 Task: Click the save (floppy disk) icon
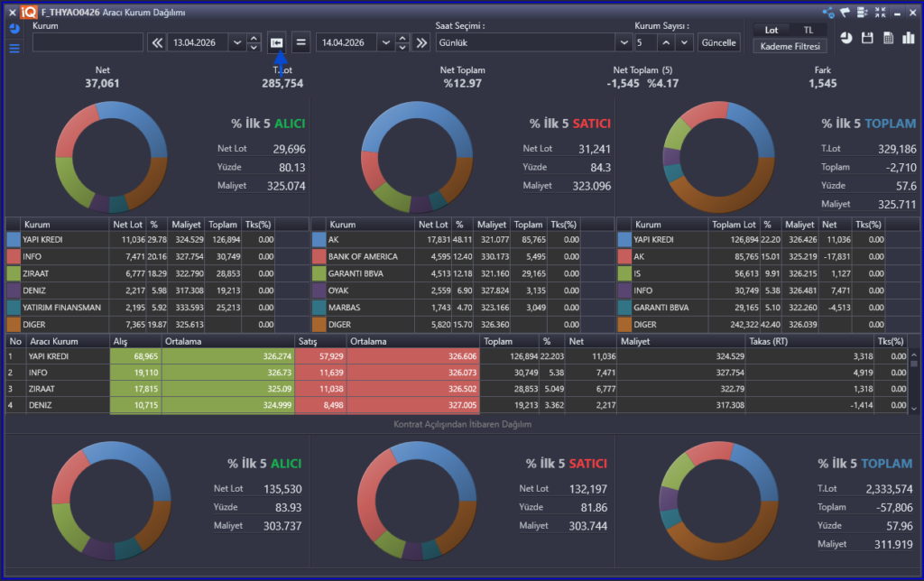(867, 38)
